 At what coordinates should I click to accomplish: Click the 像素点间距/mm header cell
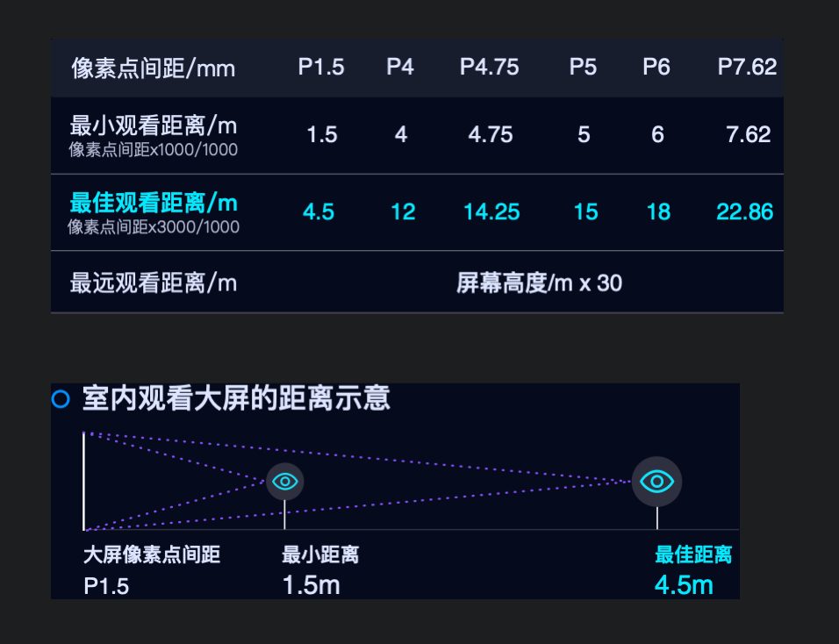pos(153,68)
